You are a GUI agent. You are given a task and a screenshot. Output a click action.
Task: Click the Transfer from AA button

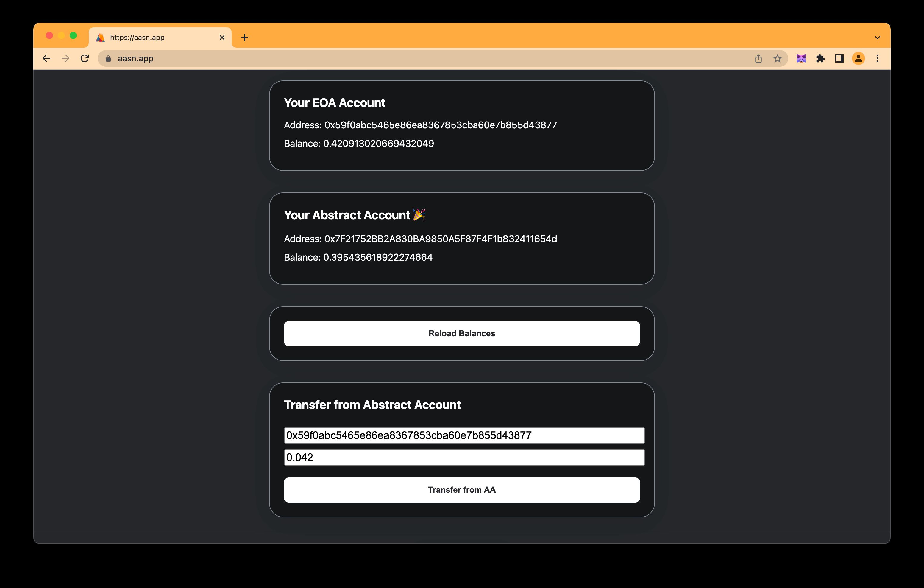tap(462, 490)
